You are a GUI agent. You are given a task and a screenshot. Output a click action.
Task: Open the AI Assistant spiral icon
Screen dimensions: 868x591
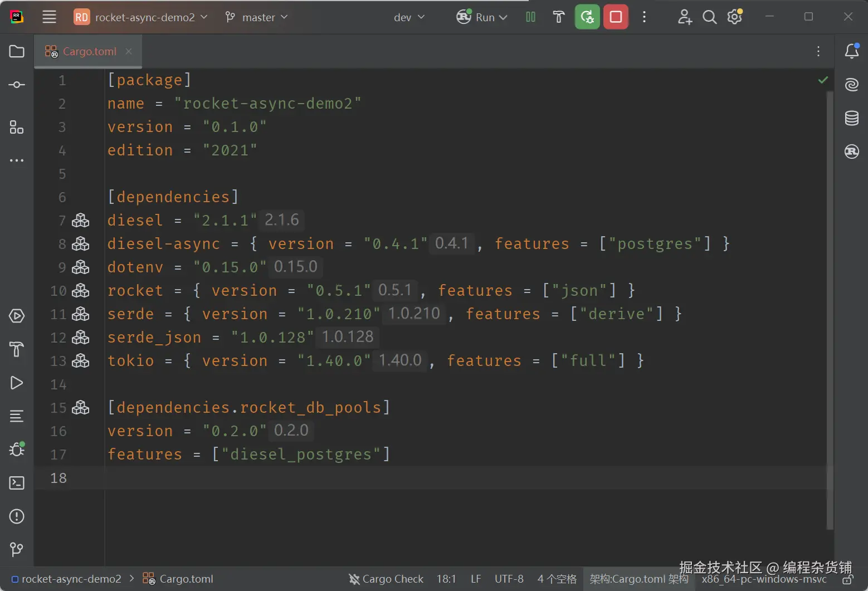pyautogui.click(x=852, y=85)
